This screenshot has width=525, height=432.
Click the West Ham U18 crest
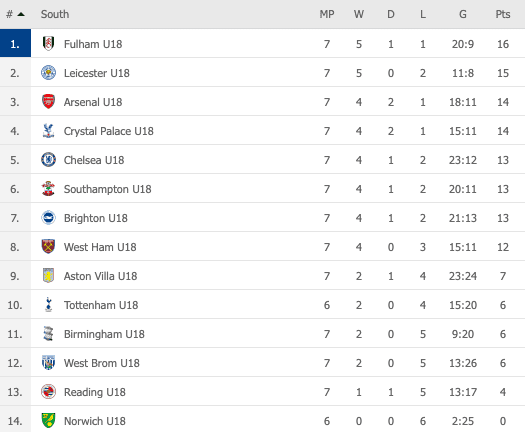[x=48, y=247]
